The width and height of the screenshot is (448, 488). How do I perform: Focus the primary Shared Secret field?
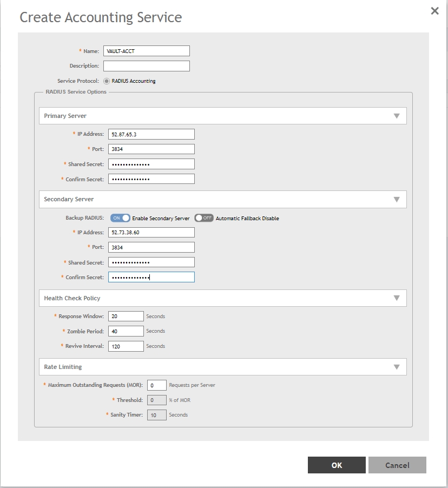(x=151, y=164)
